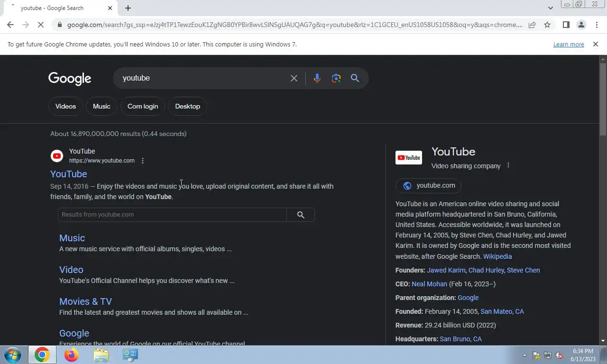Clear the search box with X icon
The image size is (607, 364).
(294, 78)
